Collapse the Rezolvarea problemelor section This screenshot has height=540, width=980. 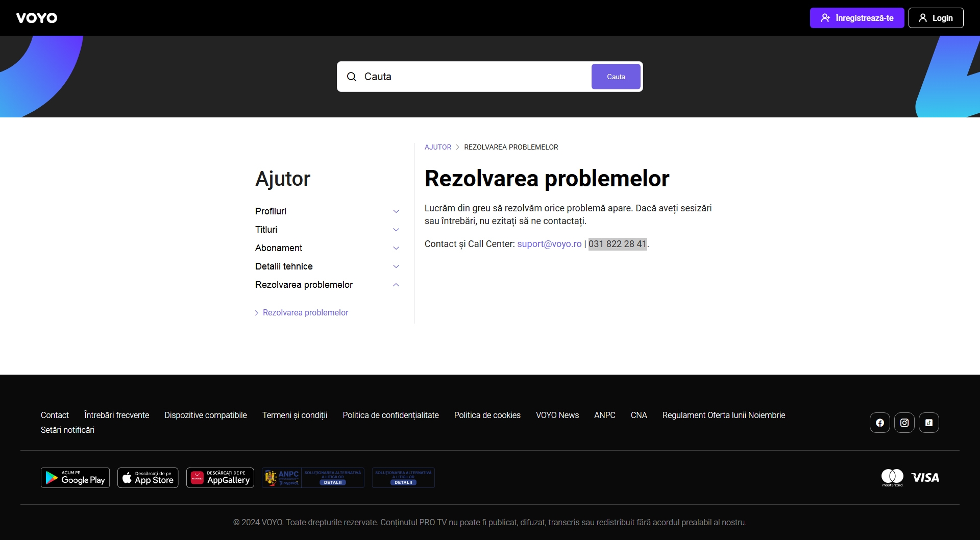(396, 285)
